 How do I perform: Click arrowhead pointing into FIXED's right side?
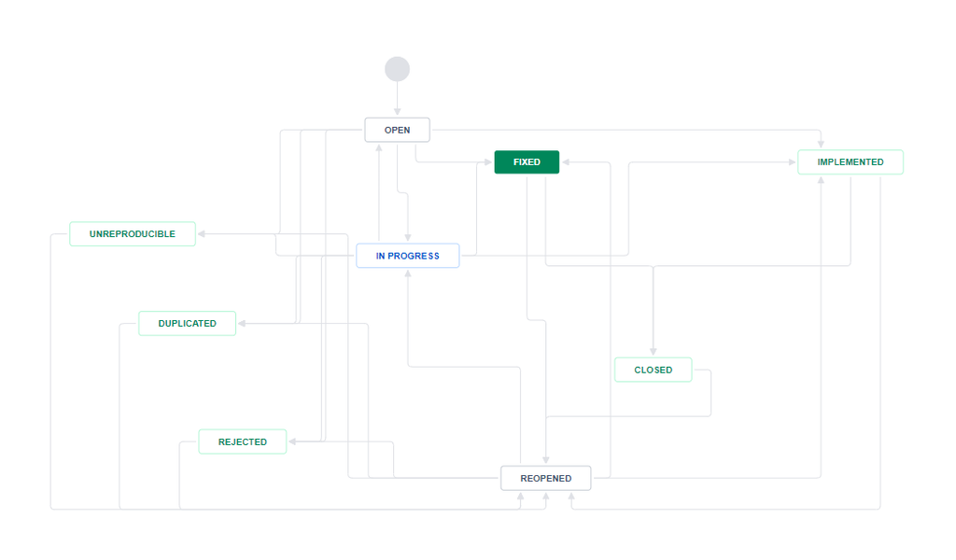[x=566, y=162]
